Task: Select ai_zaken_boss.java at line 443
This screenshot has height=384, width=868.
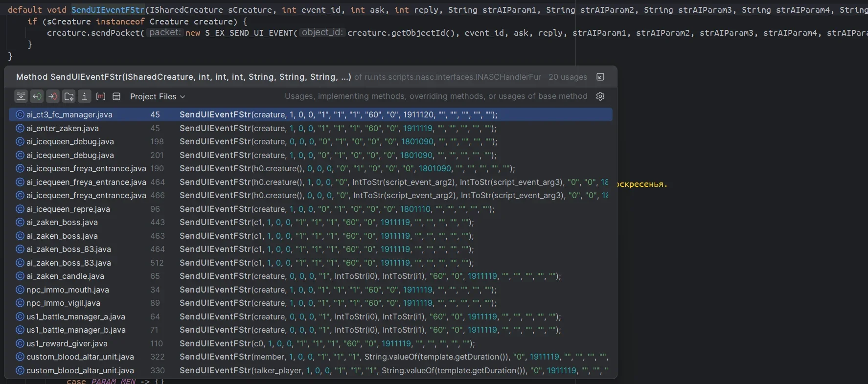Action: (62, 222)
